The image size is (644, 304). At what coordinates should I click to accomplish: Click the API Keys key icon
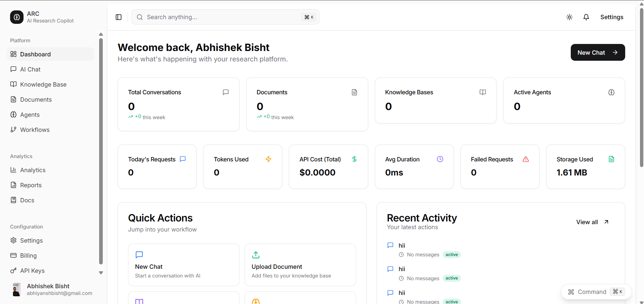13,270
